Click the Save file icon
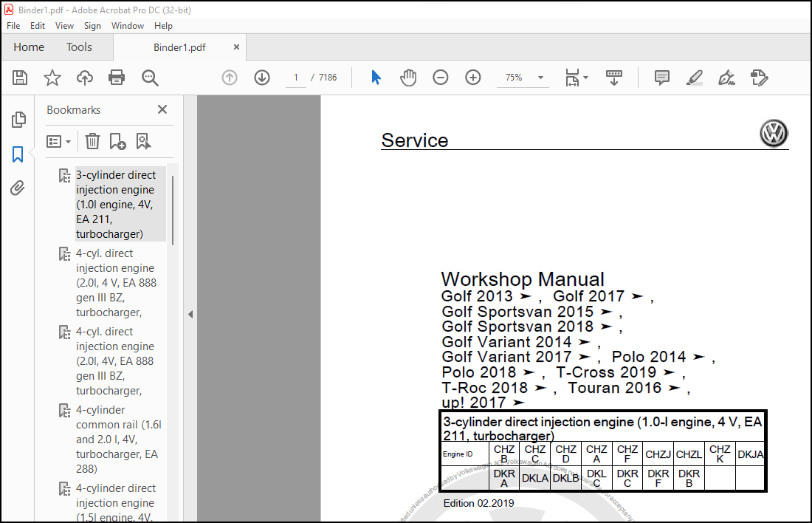The width and height of the screenshot is (812, 523). pyautogui.click(x=20, y=78)
